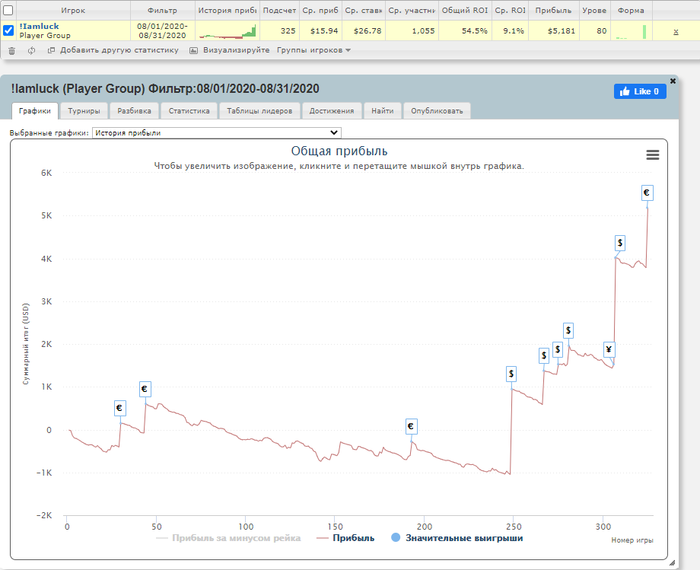Sort by the Прибыль column header
Viewport: 700px width, 570px height.
point(553,10)
